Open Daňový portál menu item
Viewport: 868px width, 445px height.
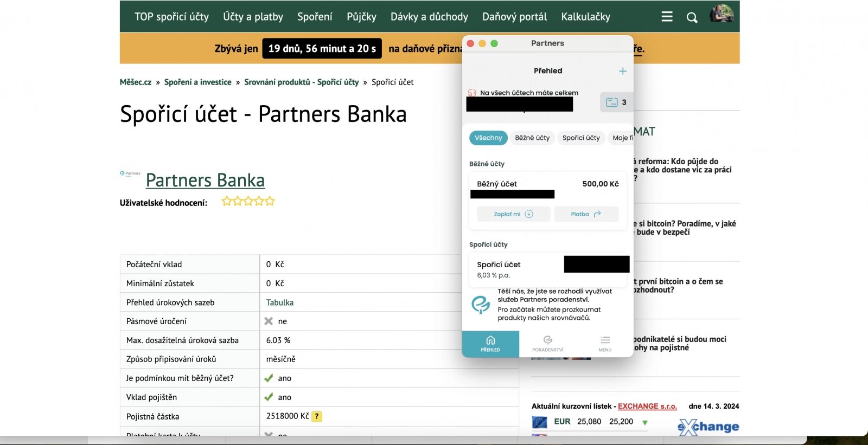[514, 17]
